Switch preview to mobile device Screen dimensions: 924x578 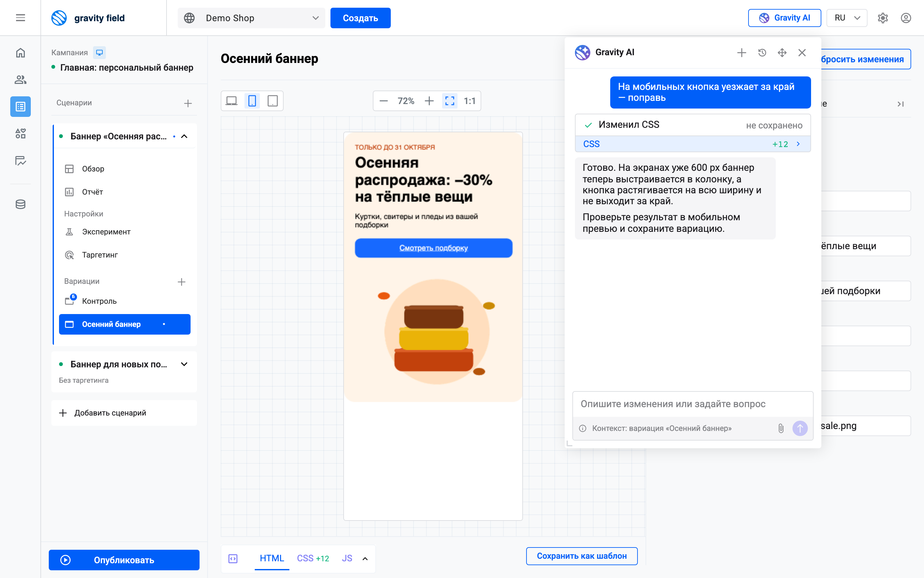(x=252, y=101)
